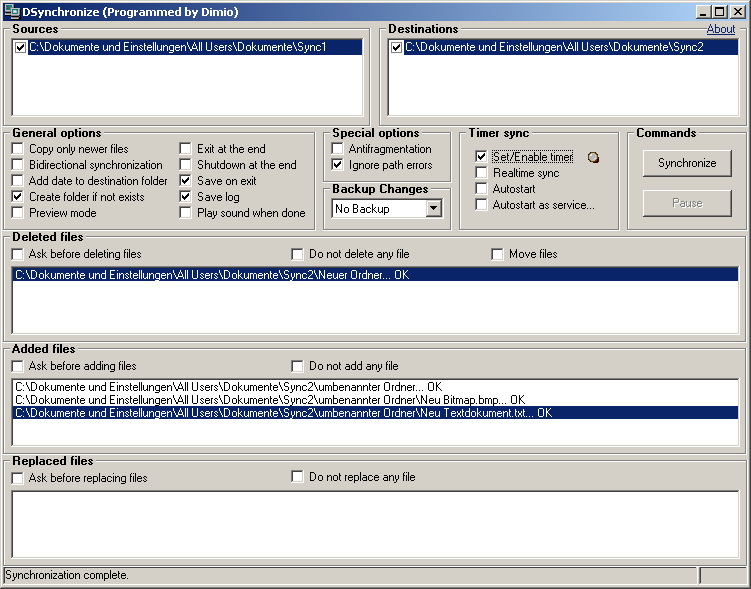Image resolution: width=751 pixels, height=589 pixels.
Task: Click inside the empty Replaced files list
Action: point(375,524)
